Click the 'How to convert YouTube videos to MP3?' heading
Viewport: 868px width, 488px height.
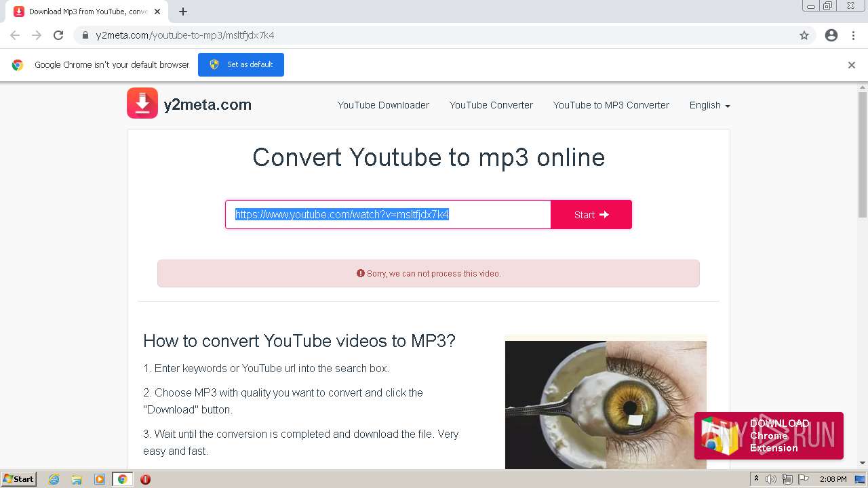(299, 341)
